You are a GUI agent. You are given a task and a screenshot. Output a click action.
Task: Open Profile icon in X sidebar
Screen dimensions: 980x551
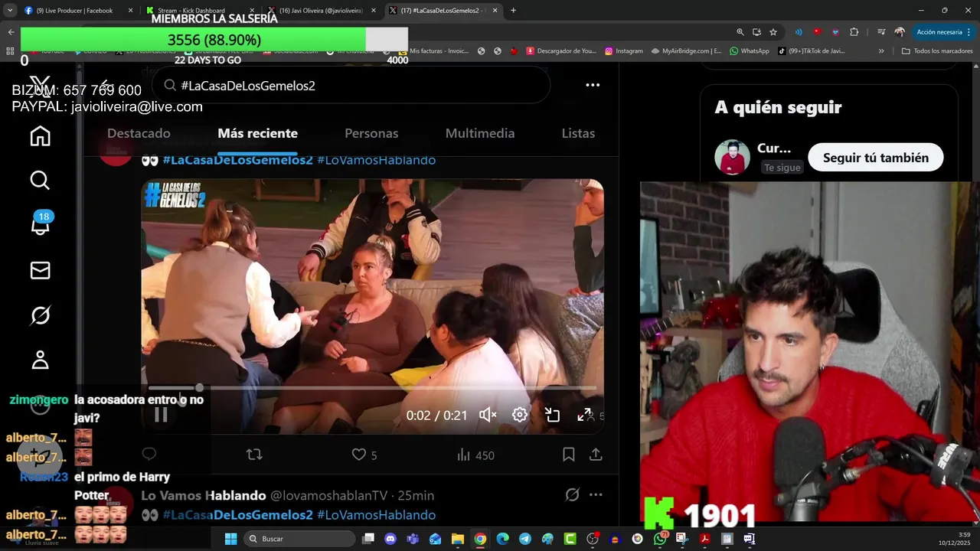point(40,360)
